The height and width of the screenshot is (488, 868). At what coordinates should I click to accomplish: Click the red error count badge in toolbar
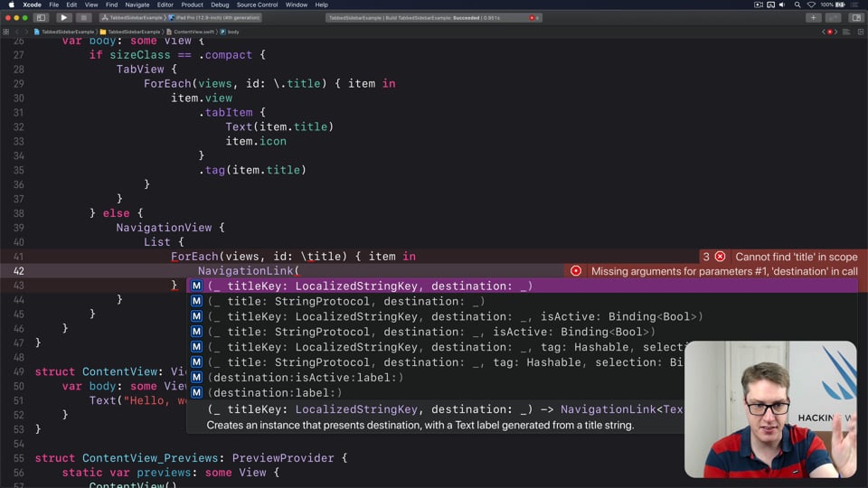click(533, 18)
